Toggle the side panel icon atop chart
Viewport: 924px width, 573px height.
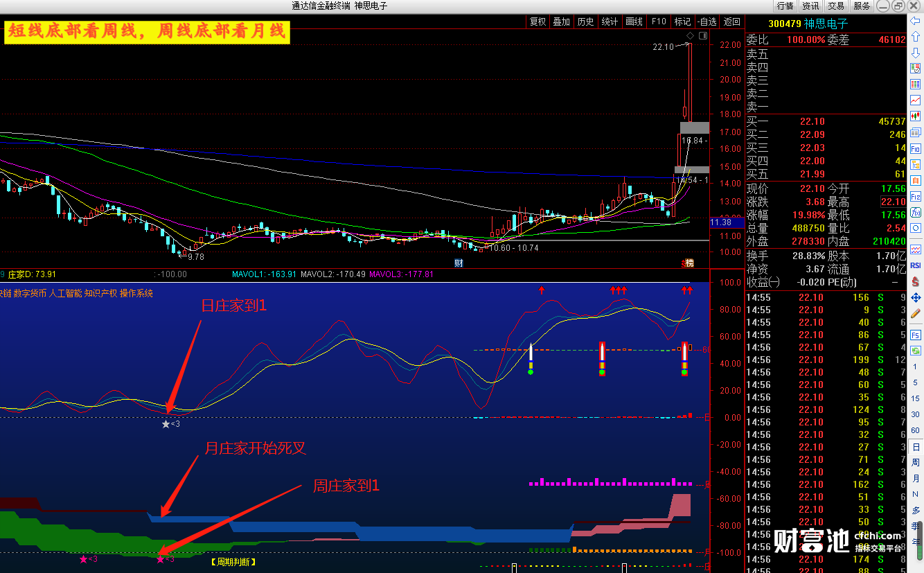click(704, 35)
